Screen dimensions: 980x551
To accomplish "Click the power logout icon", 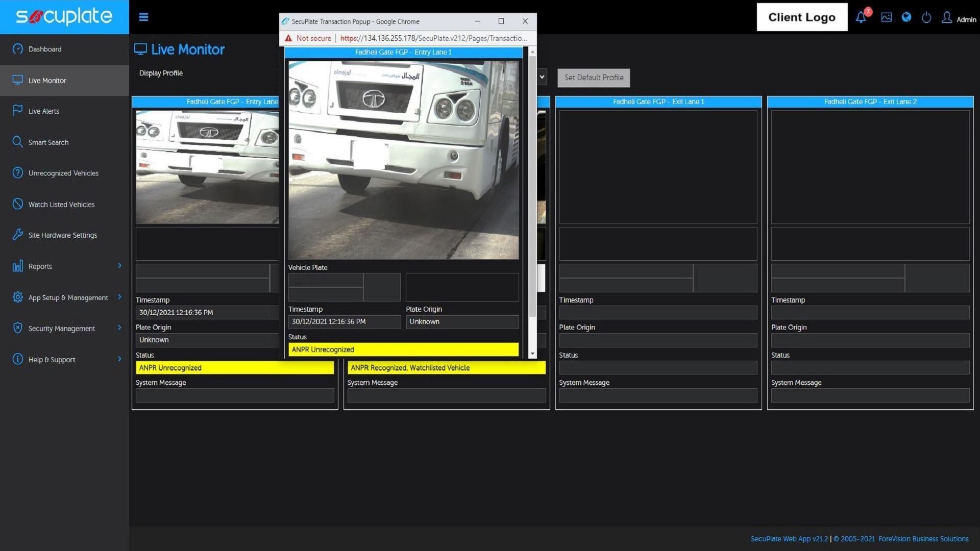I will 926,18.
